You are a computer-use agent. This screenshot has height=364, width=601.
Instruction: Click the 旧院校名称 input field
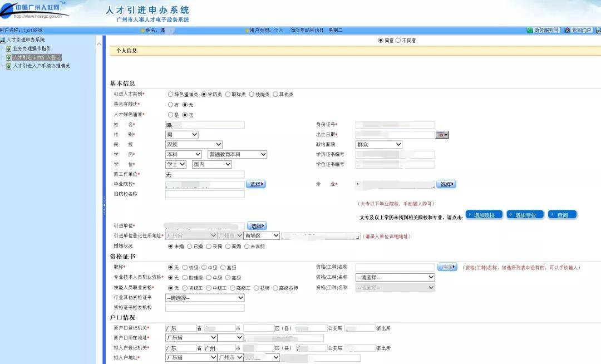[x=204, y=194]
